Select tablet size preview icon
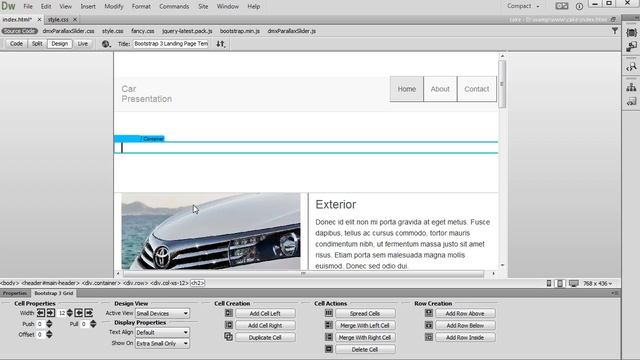The height and width of the screenshot is (360, 640). click(560, 283)
